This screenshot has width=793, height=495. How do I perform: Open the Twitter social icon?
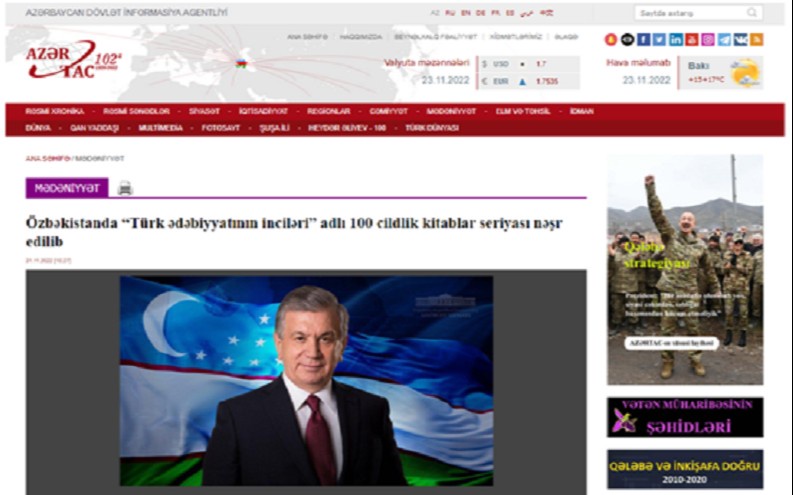[x=659, y=40]
